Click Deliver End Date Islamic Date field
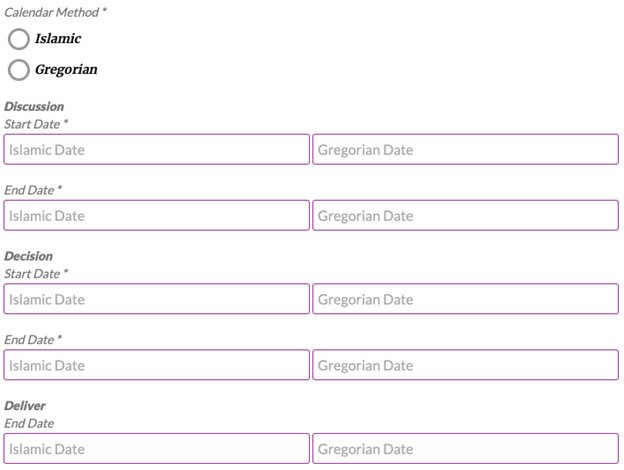 tap(156, 449)
